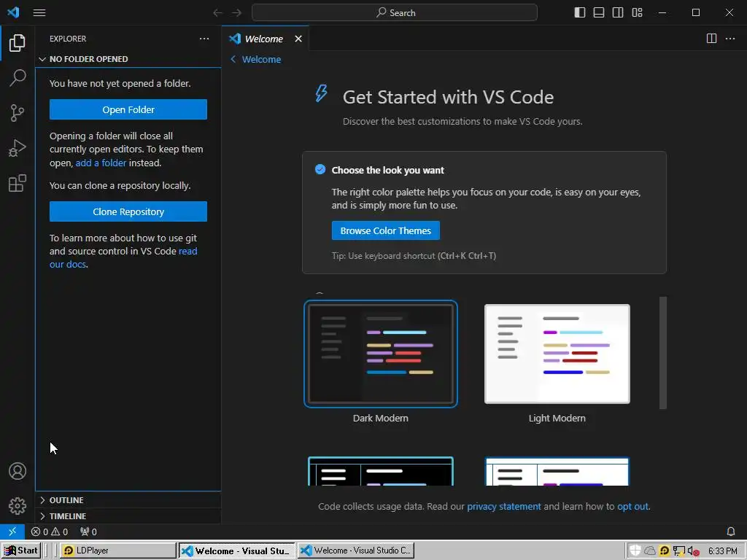The height and width of the screenshot is (560, 747).
Task: Click the Clone Repository button
Action: pos(128,211)
